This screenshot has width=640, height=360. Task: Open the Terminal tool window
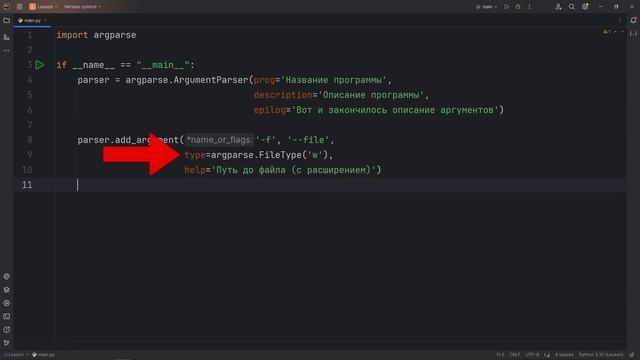7,316
